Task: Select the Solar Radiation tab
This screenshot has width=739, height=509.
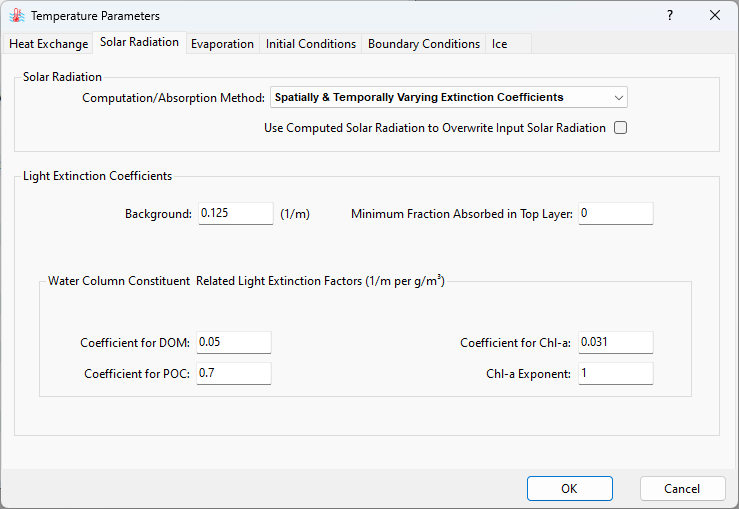Action: [x=139, y=42]
